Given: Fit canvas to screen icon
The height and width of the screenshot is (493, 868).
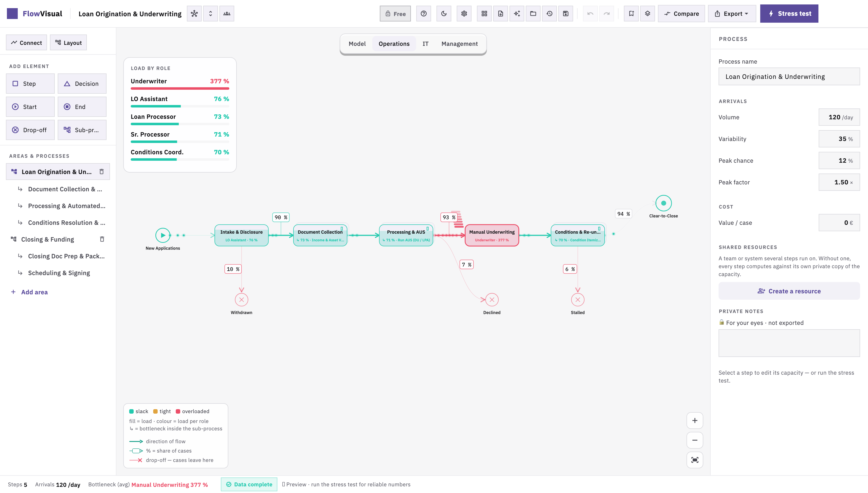Looking at the screenshot, I should coord(695,460).
